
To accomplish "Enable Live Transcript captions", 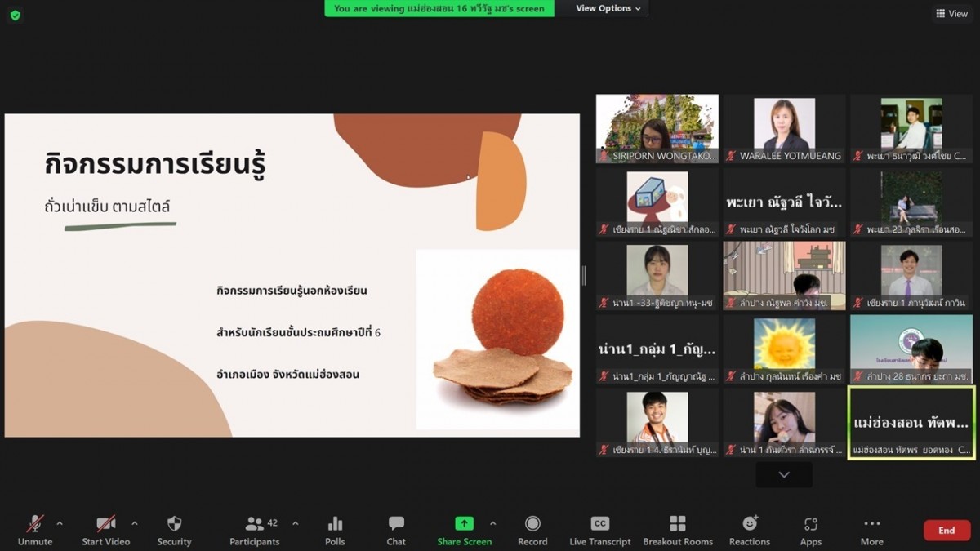I will coord(600,530).
